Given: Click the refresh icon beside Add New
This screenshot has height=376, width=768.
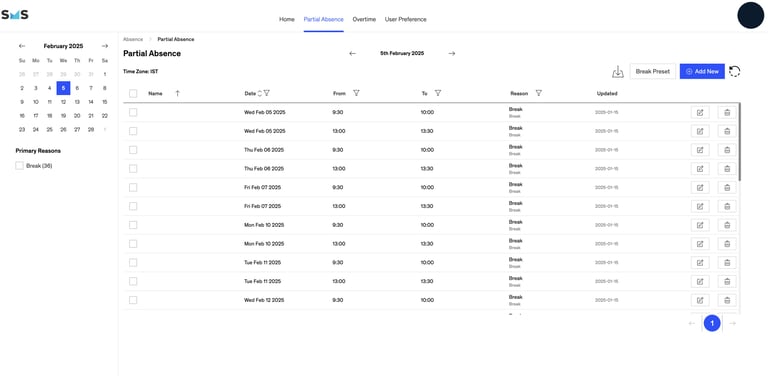Looking at the screenshot, I should coord(734,71).
